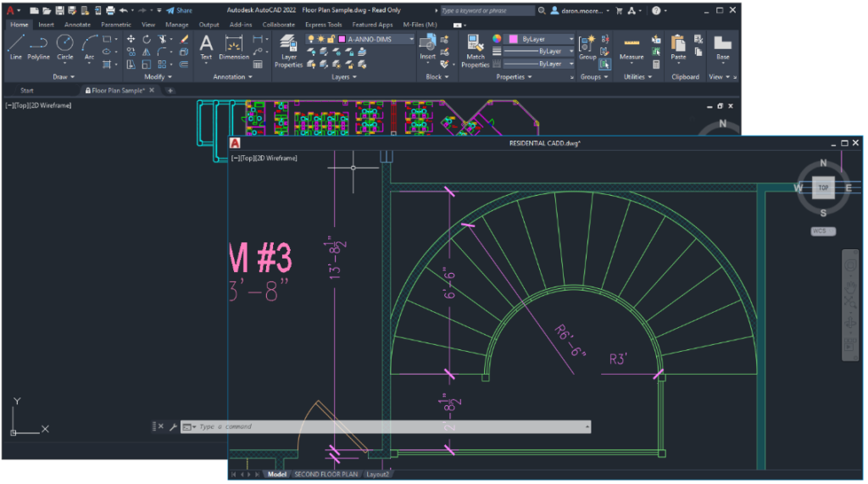Add new drawing tab with plus button

[170, 90]
